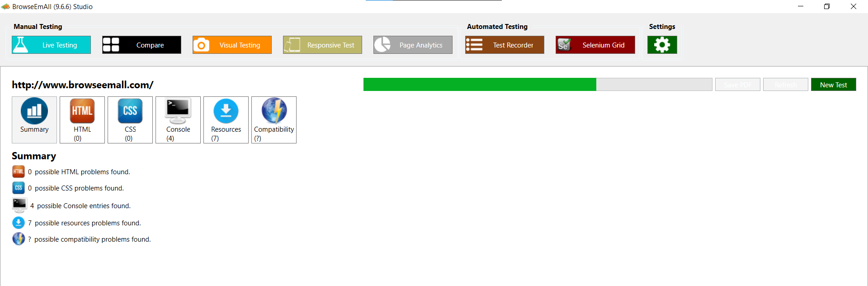This screenshot has width=868, height=286.
Task: Click the Visual Testing camera icon
Action: 201,45
